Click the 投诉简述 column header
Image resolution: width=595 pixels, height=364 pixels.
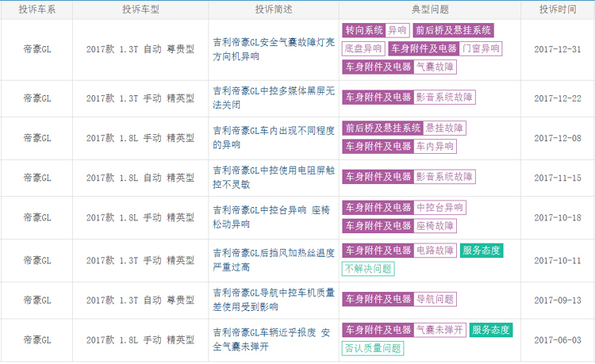274,10
